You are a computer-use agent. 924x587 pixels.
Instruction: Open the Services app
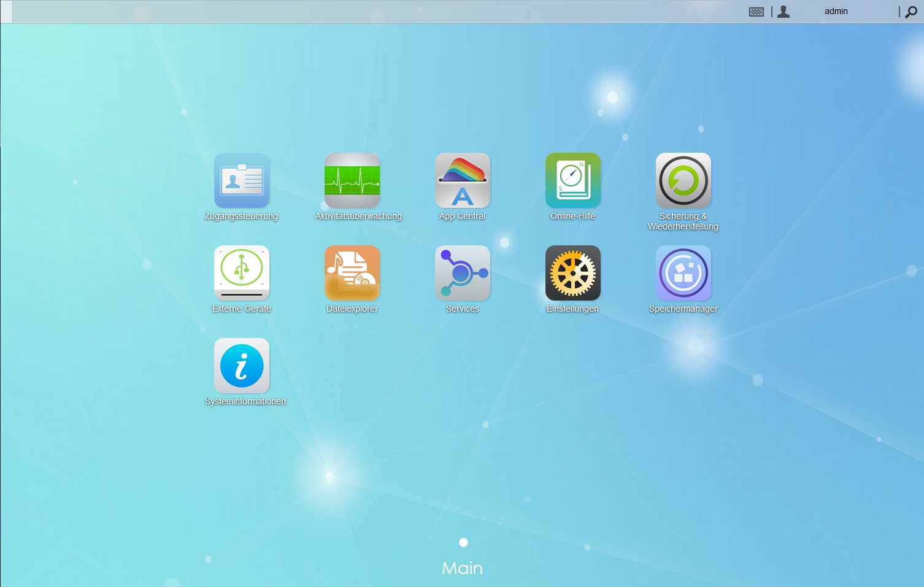[x=463, y=273]
